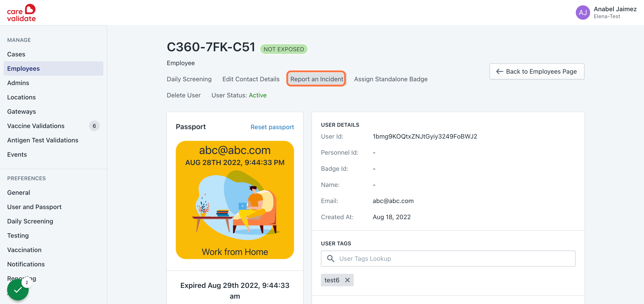Remove the test6 tag
The image size is (644, 304).
[347, 280]
